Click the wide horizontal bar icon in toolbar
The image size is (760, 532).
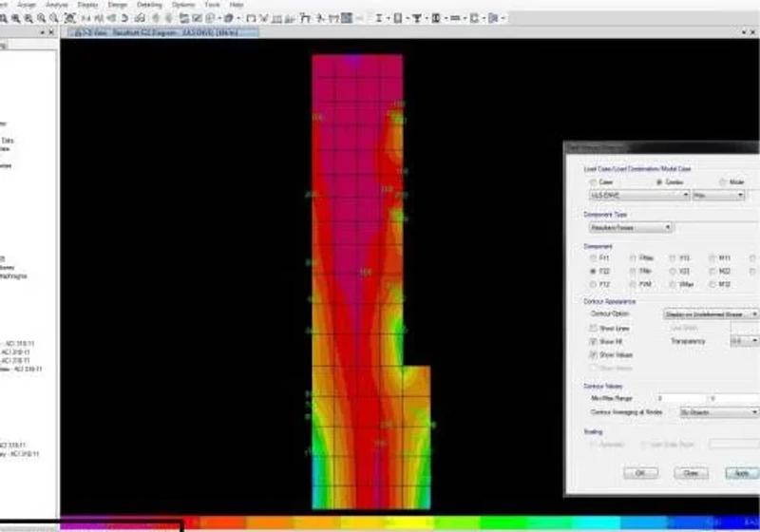click(455, 18)
